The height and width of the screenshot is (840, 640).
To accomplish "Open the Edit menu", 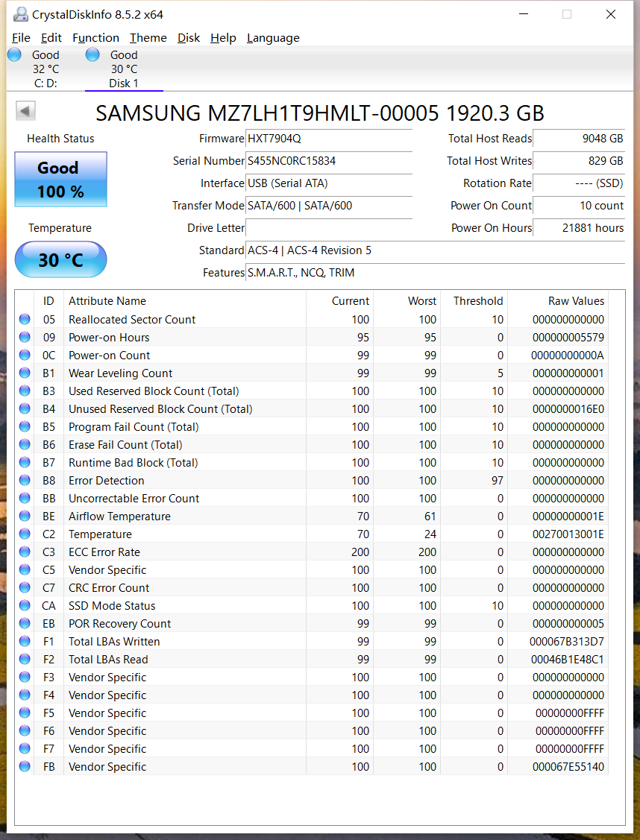I will pos(51,38).
